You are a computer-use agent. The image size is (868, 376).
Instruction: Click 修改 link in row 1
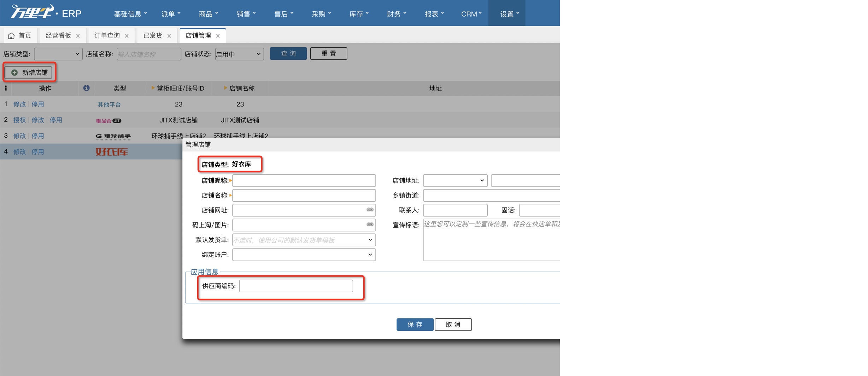pos(19,104)
